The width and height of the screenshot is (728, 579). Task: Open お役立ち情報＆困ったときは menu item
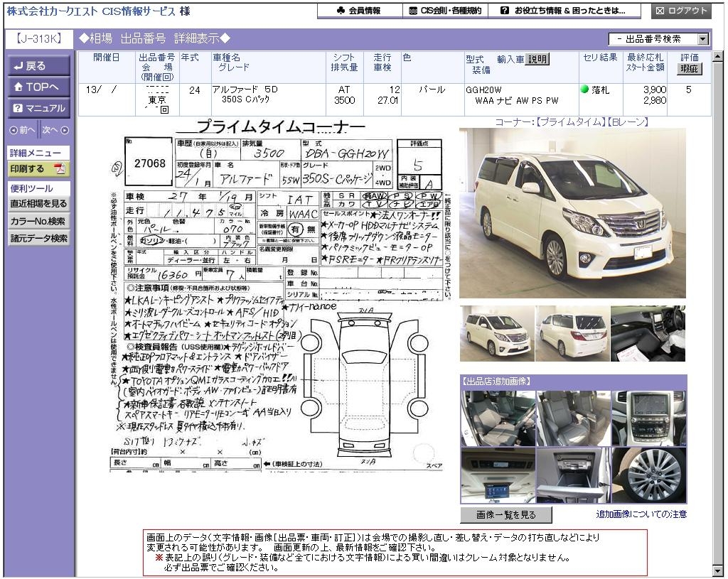[564, 11]
